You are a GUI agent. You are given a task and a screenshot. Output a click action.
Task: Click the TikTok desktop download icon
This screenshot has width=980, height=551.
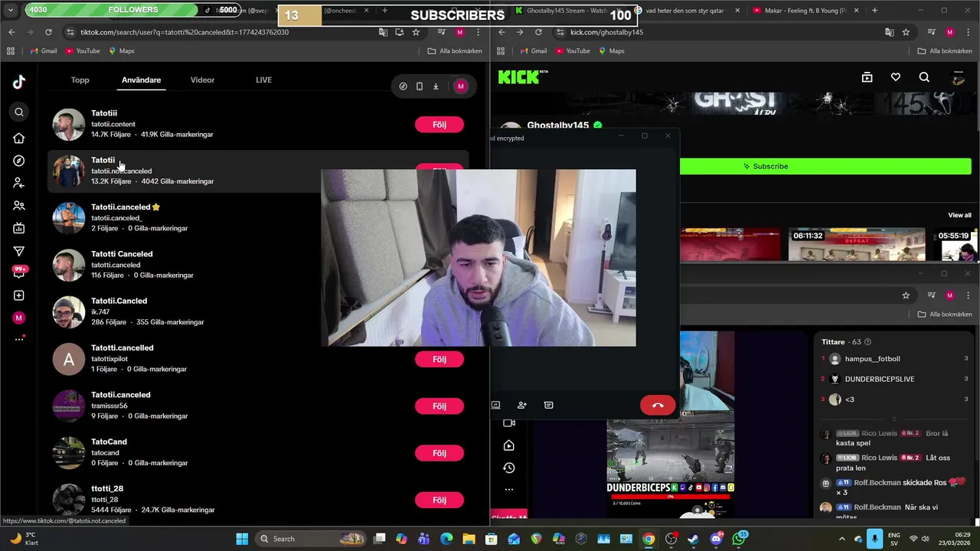(x=436, y=86)
